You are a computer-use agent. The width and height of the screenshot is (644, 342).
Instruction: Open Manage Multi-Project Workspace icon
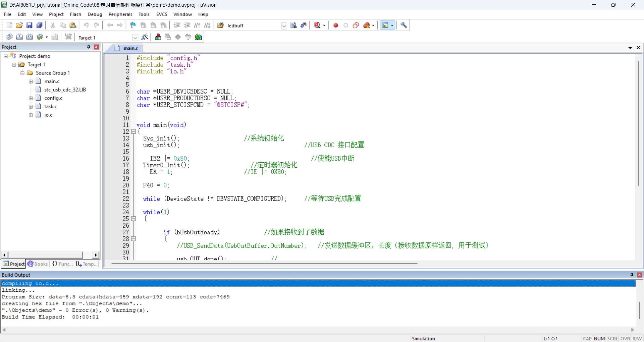[168, 37]
